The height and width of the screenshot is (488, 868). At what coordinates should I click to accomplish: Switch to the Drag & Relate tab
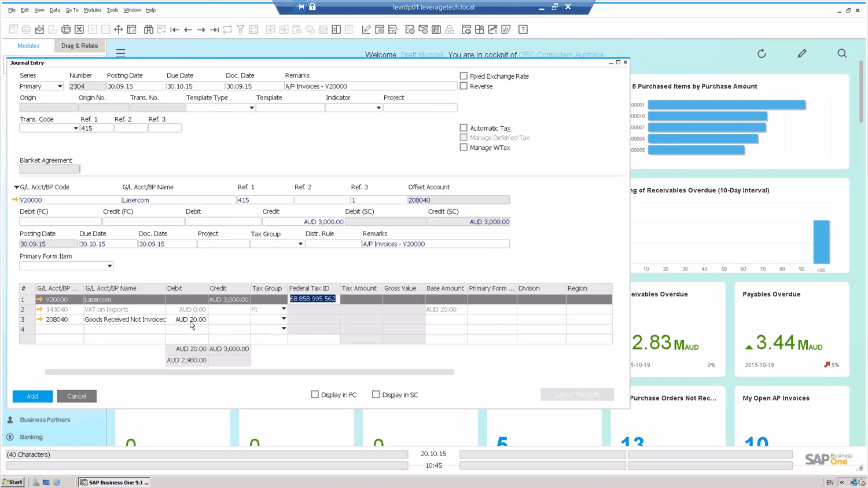point(79,46)
